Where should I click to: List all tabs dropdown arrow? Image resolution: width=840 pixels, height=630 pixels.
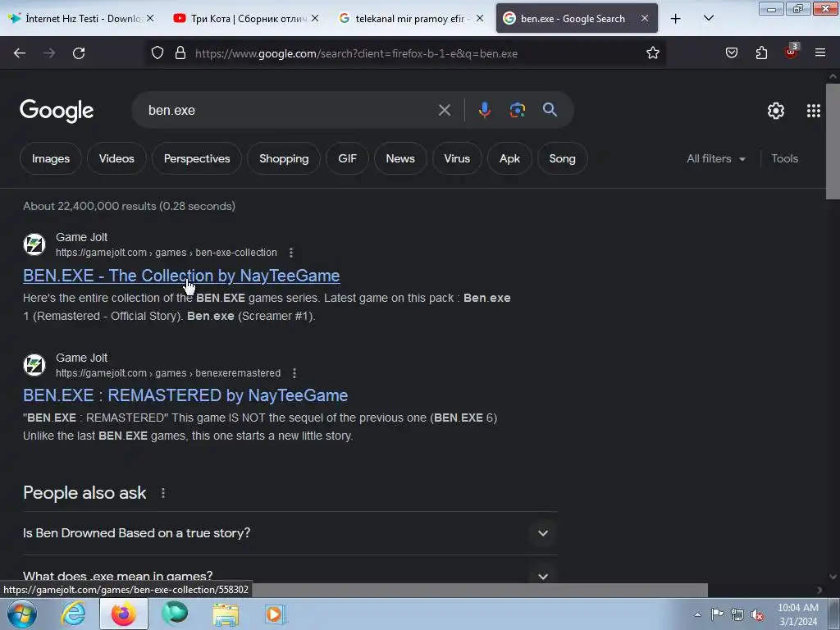(x=708, y=18)
